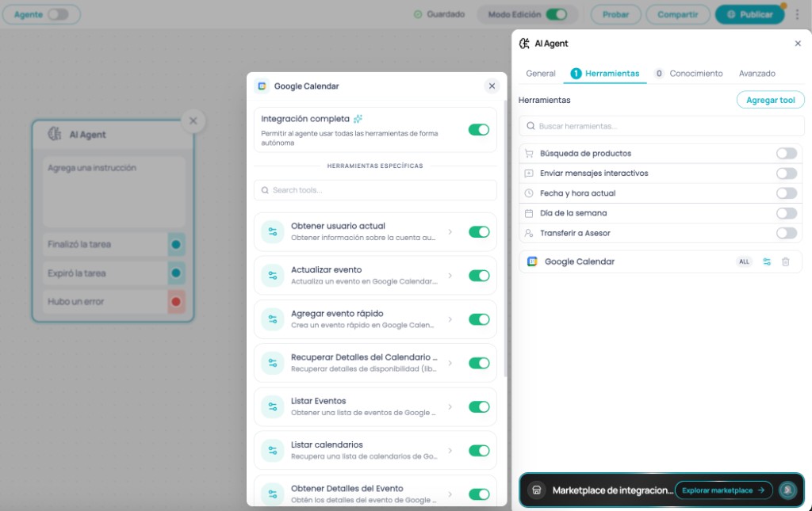Click the calendar icon for Día de la semana
Image resolution: width=812 pixels, height=511 pixels.
coord(529,213)
